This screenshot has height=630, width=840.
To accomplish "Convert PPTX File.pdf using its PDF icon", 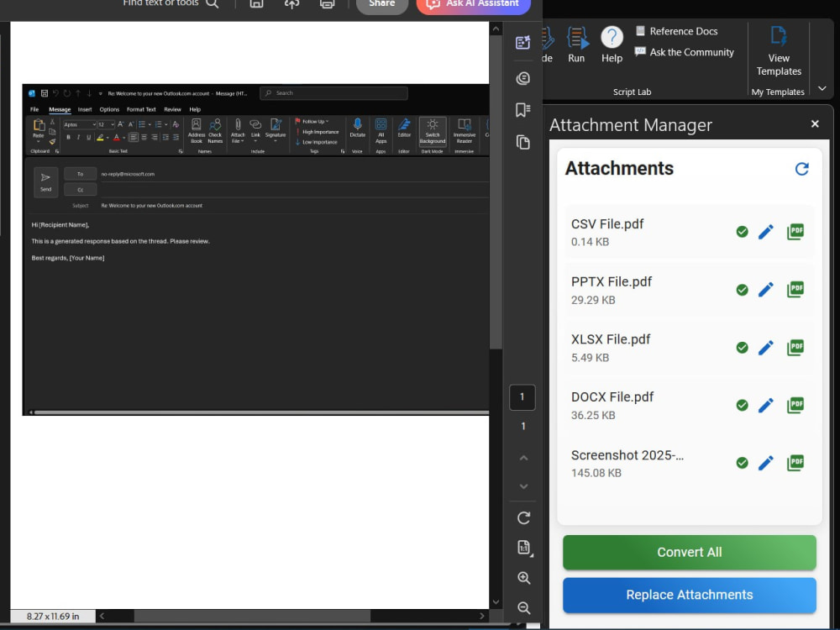I will tap(795, 289).
